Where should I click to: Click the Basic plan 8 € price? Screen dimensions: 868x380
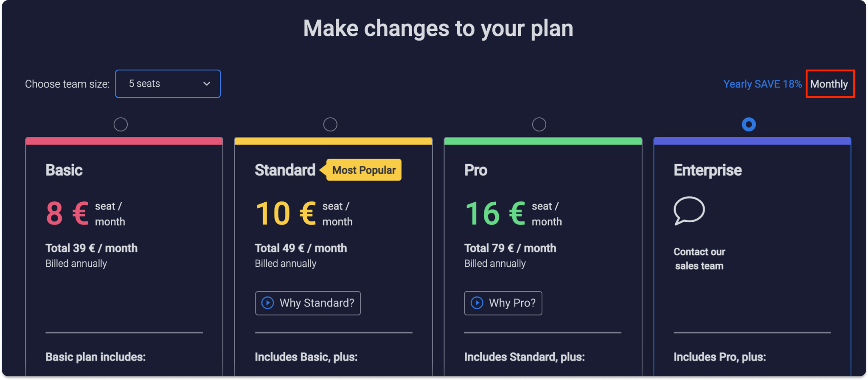click(x=67, y=214)
